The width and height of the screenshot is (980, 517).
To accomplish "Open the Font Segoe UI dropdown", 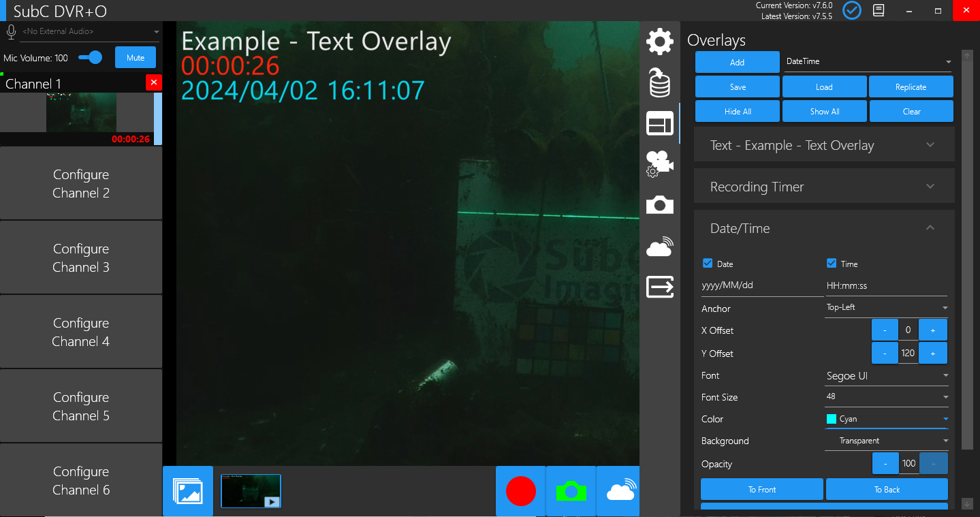I will click(886, 376).
